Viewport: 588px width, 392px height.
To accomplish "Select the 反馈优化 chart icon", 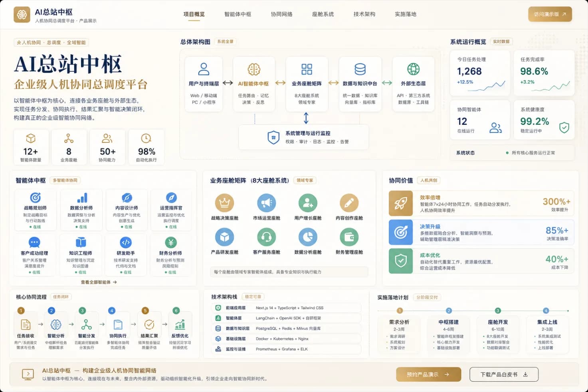I will click(x=180, y=324).
